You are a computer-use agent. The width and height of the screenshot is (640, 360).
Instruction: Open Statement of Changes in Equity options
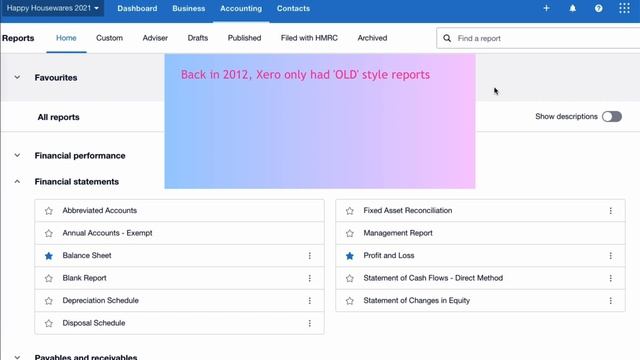[x=610, y=300]
